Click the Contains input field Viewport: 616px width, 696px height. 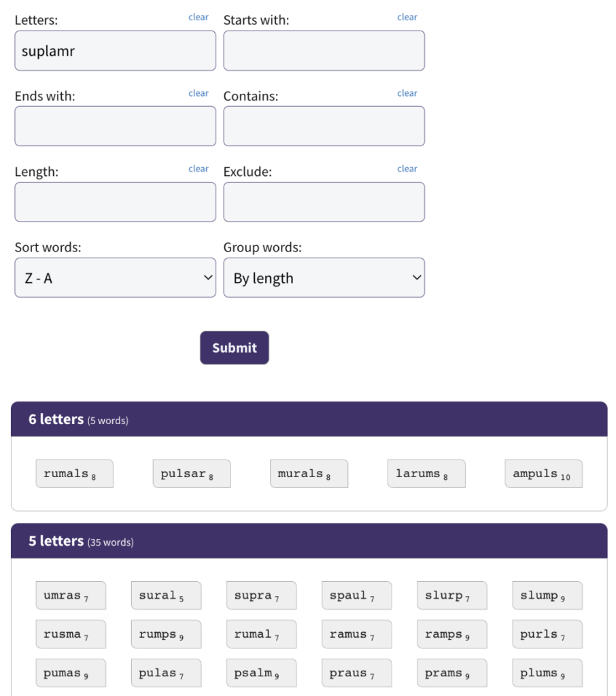click(324, 126)
